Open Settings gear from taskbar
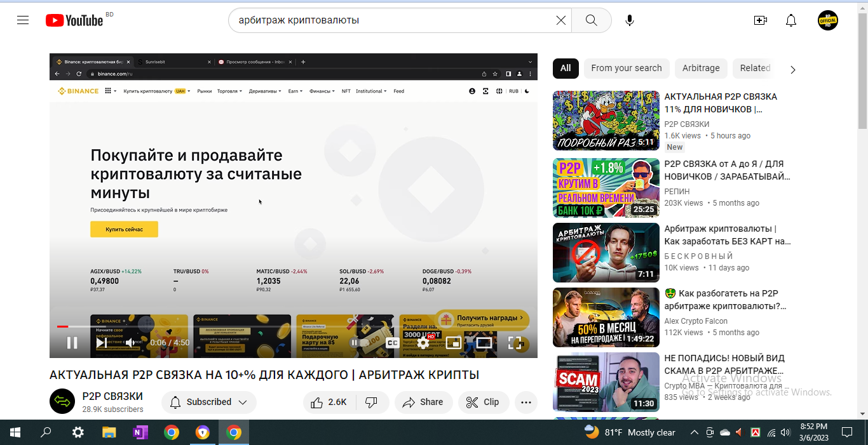This screenshot has height=445, width=868. (78, 432)
